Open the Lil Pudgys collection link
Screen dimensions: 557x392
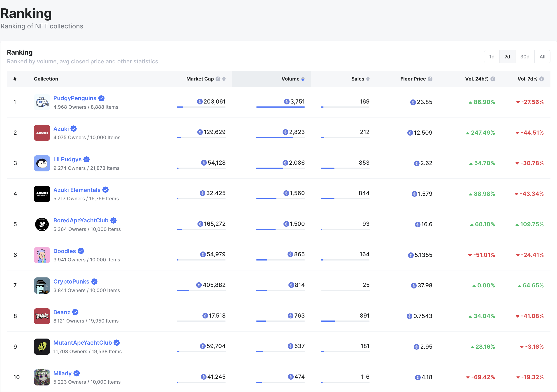[67, 159]
